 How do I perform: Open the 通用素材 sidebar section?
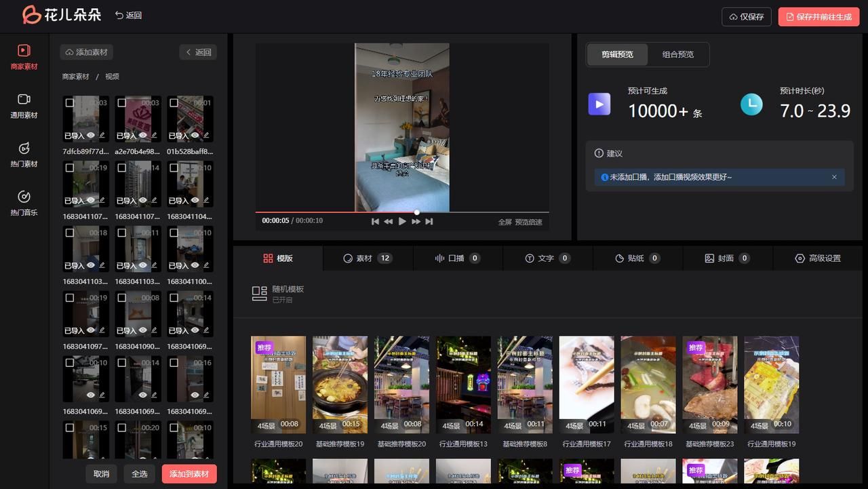(x=24, y=106)
